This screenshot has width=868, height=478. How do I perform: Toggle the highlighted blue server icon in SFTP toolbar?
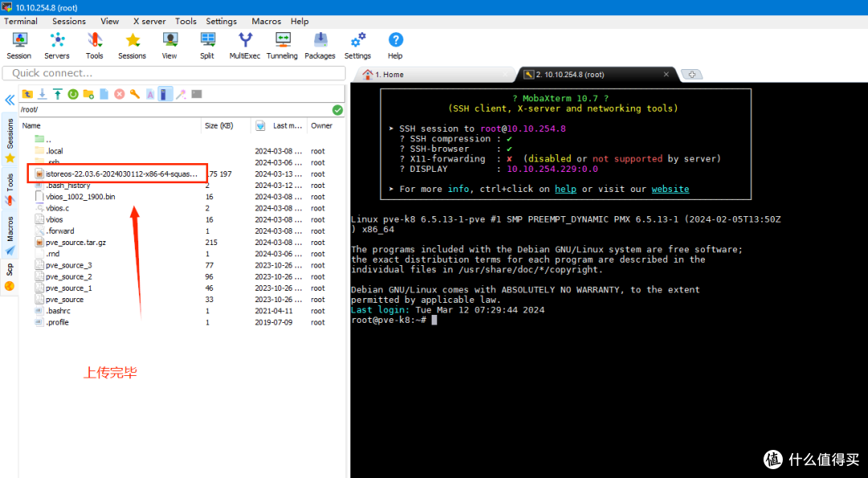pyautogui.click(x=165, y=94)
